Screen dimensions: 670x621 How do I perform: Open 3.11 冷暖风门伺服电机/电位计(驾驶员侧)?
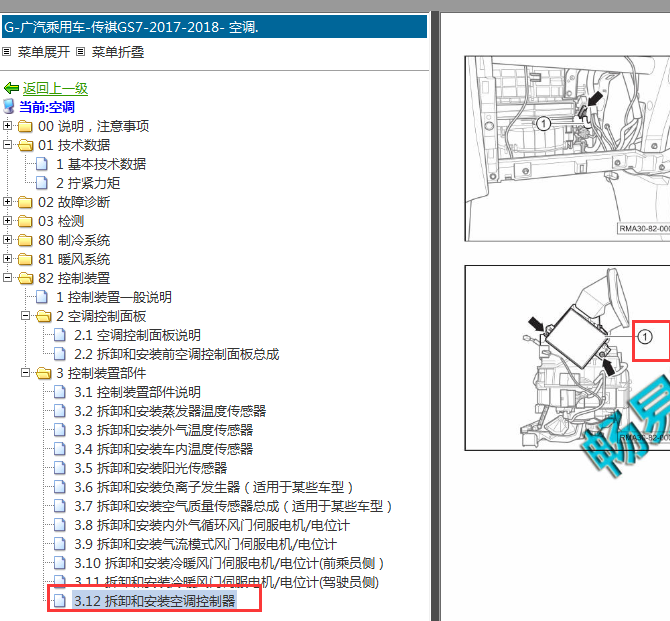(x=226, y=582)
